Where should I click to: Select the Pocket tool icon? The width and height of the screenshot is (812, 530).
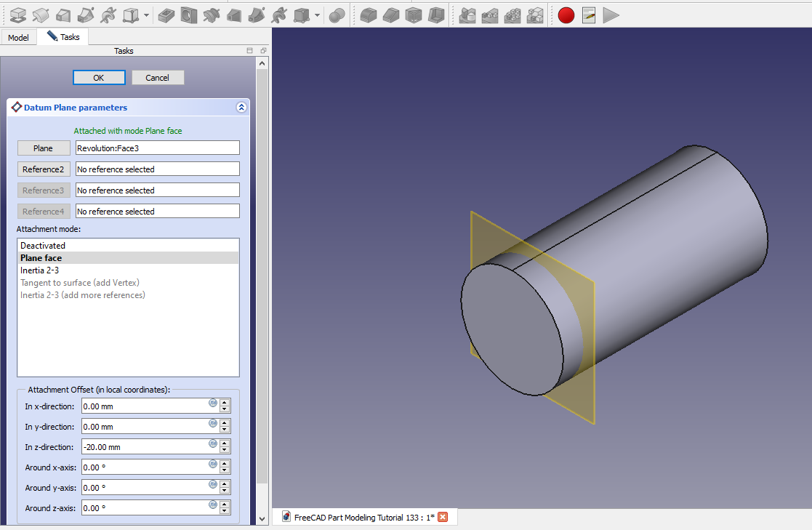pyautogui.click(x=166, y=15)
